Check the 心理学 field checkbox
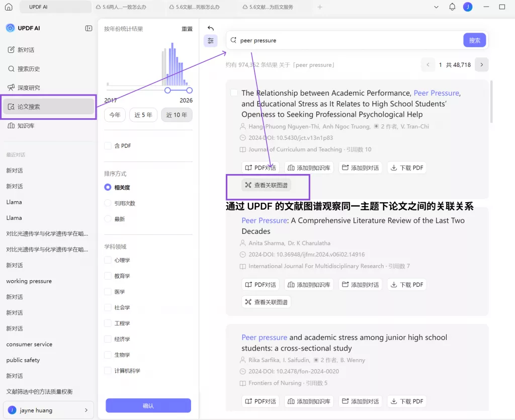Screen dimensions: 515x420 click(108, 260)
